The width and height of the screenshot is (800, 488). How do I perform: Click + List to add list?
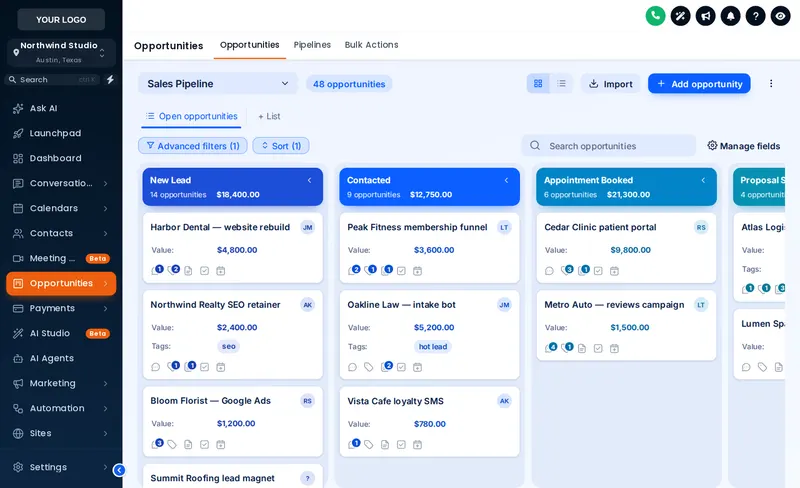269,116
